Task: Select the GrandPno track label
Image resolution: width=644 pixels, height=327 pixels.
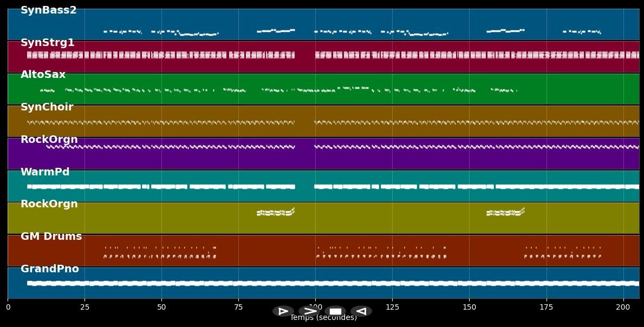Action: pyautogui.click(x=49, y=269)
